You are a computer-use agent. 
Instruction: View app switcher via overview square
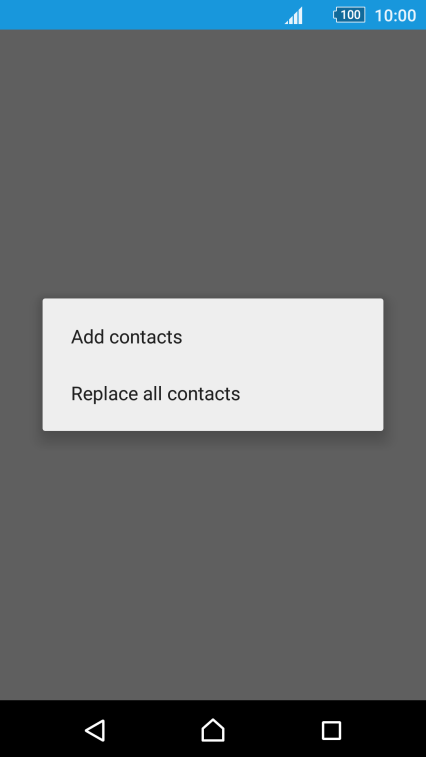(331, 730)
